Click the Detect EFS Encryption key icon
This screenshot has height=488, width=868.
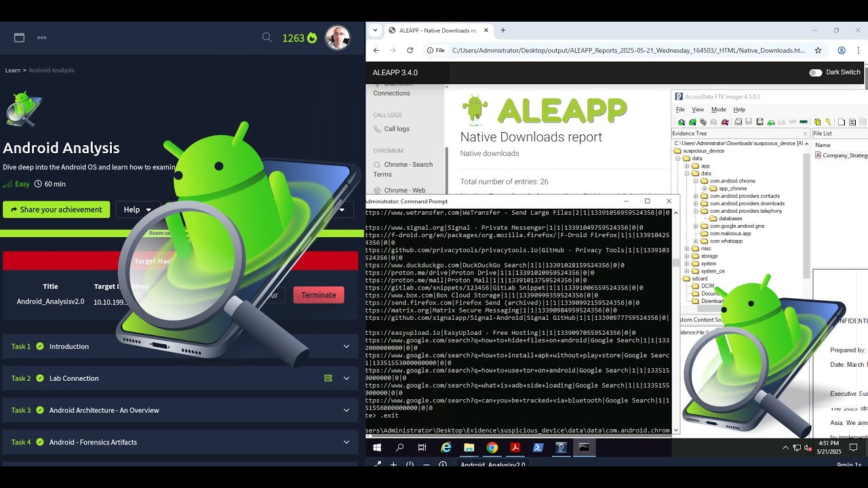828,122
